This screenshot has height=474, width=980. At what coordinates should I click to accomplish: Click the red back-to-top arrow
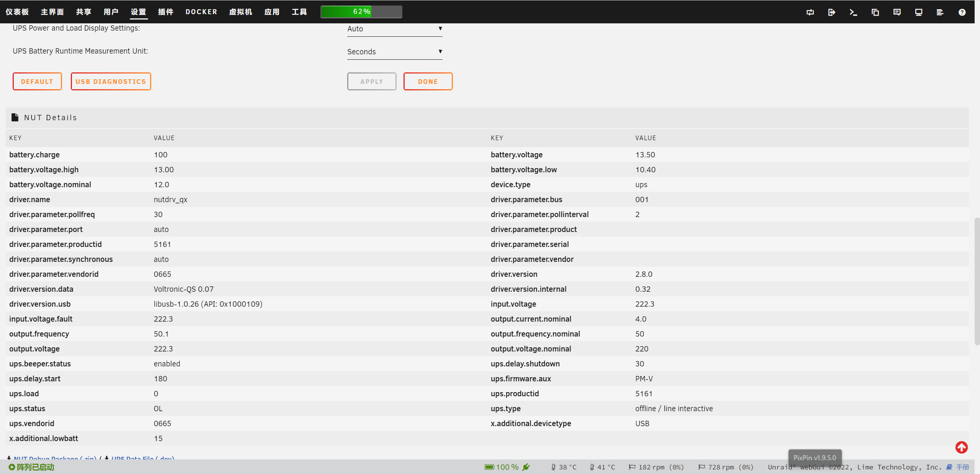click(961, 447)
